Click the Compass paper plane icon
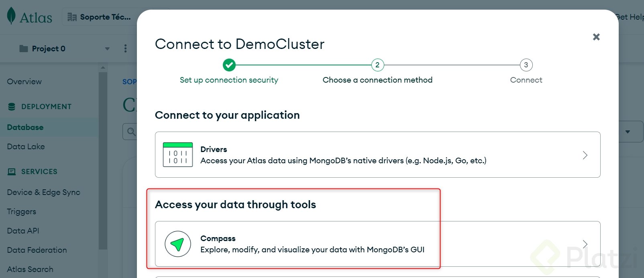This screenshot has width=644, height=278. [x=177, y=244]
